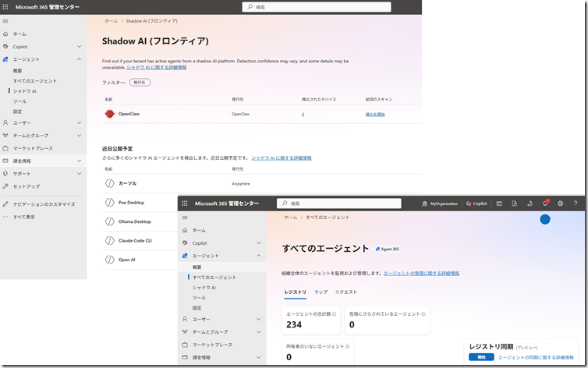Expand 課金情報 section in Shadow AI window
The image size is (588, 368).
coord(79,161)
